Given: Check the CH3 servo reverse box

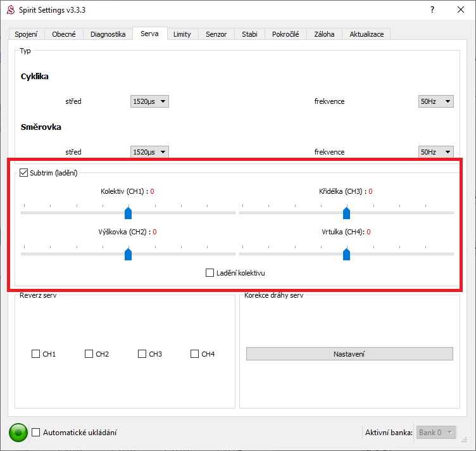Looking at the screenshot, I should [142, 354].
